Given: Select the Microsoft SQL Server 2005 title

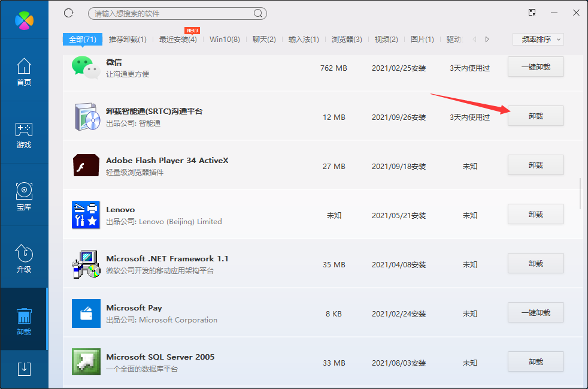Looking at the screenshot, I should (x=160, y=357).
